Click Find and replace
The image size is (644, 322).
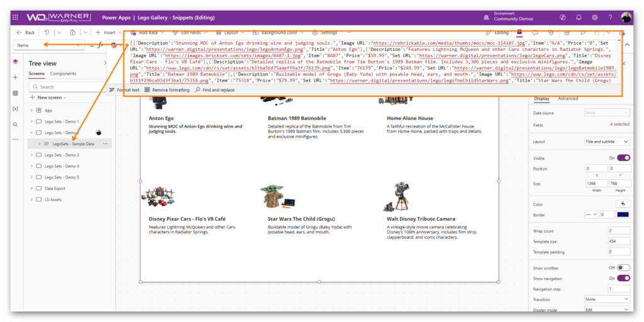point(215,90)
